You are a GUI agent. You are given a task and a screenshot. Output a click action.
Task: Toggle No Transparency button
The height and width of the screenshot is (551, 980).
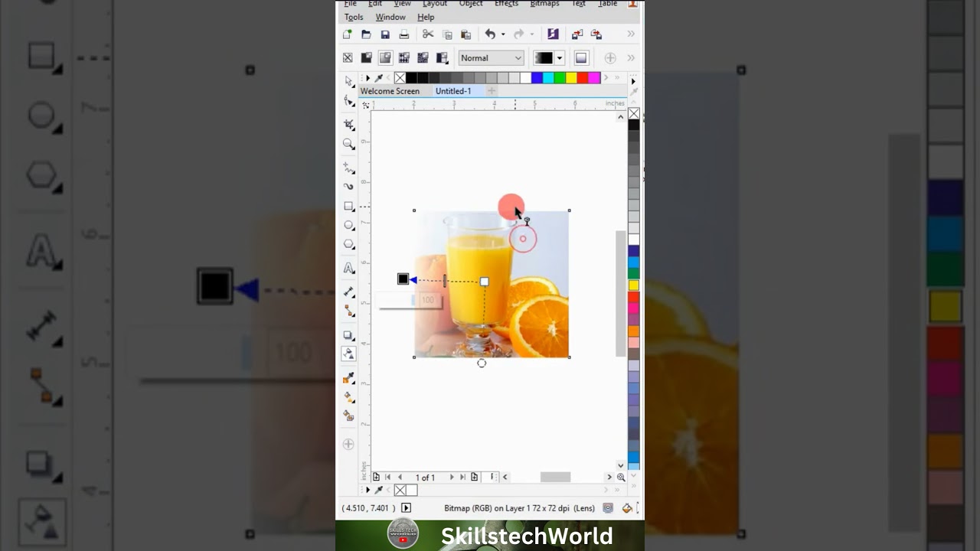pyautogui.click(x=348, y=58)
